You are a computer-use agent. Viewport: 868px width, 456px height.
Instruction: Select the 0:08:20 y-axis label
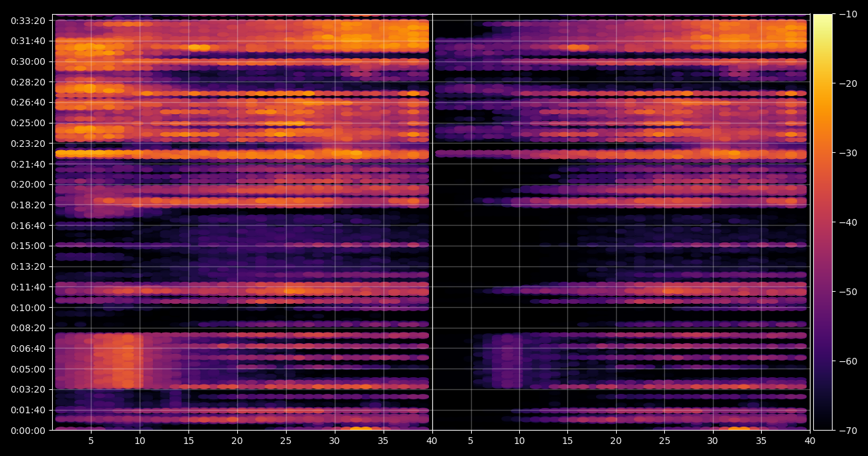pyautogui.click(x=28, y=328)
